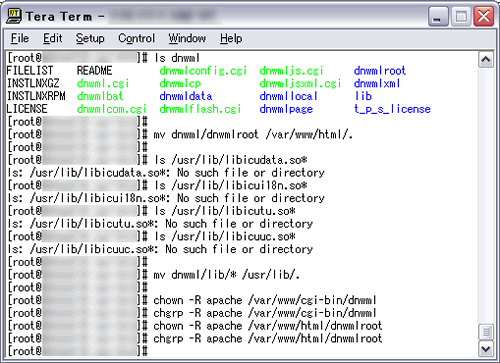Click the README file name
Screen dimensions: 500x363
(x=94, y=71)
